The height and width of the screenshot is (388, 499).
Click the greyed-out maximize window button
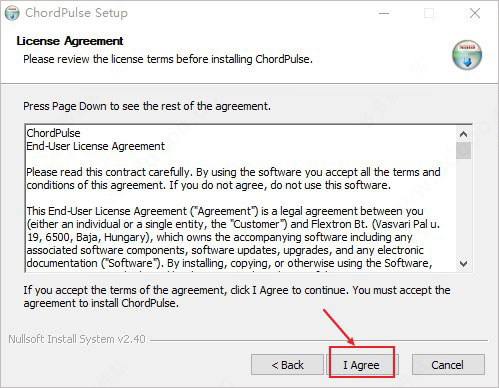coord(429,13)
